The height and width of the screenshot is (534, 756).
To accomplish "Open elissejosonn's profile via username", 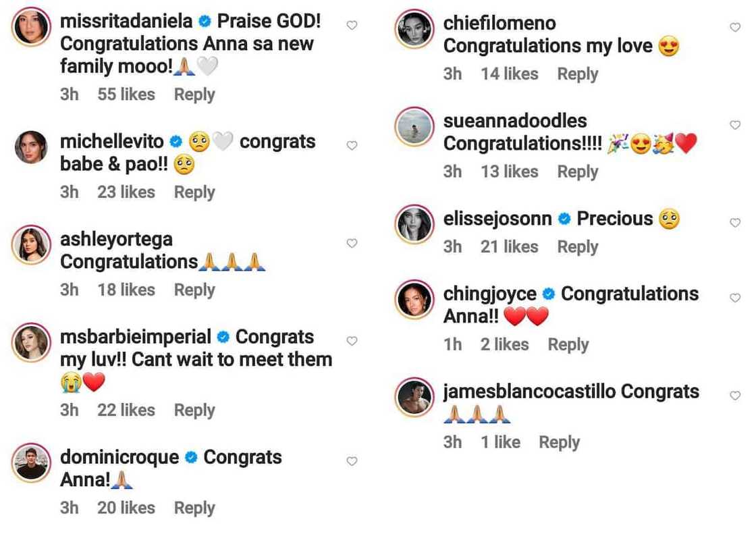I will coord(497,219).
